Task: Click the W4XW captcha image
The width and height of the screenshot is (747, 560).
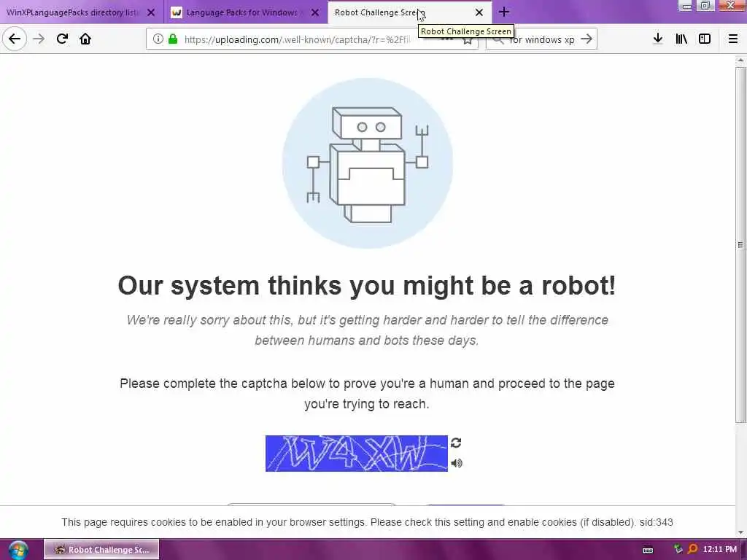Action: (x=356, y=454)
